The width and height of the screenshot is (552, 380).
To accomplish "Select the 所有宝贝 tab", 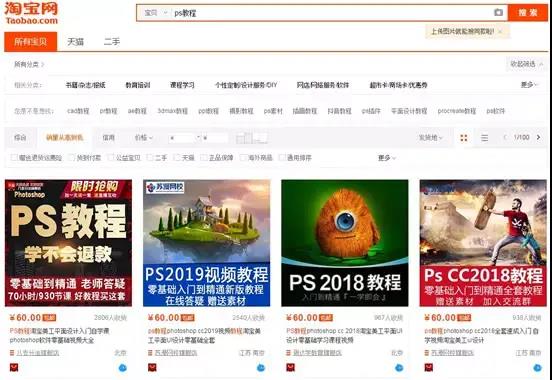I will [31, 42].
